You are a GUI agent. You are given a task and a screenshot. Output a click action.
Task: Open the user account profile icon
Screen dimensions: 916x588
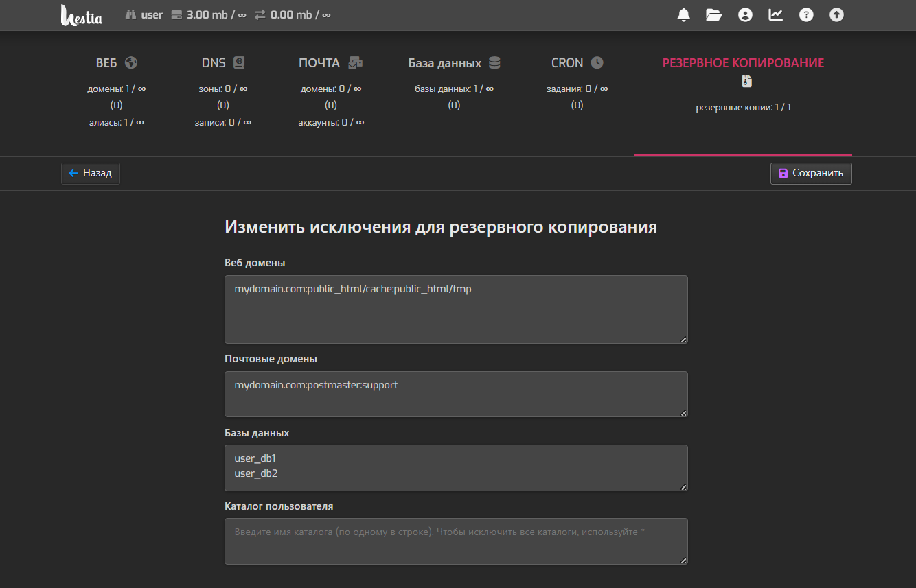pyautogui.click(x=745, y=14)
